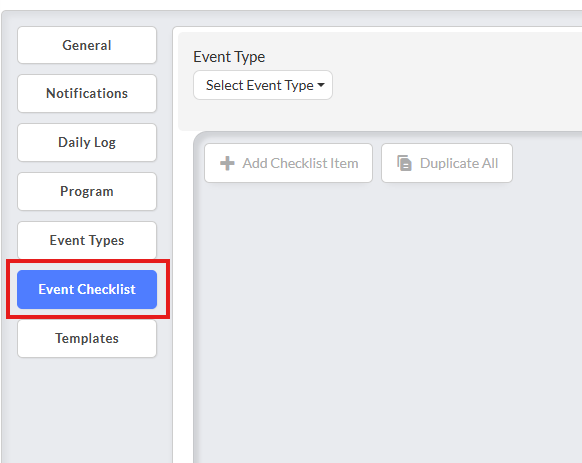Switch to the Notifications tab
582x463 pixels.
coord(87,93)
